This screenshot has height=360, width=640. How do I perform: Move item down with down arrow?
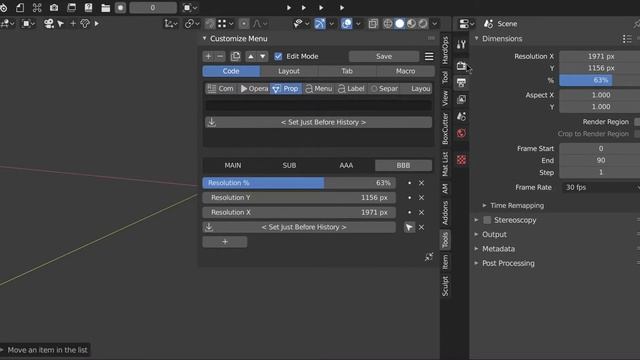(263, 56)
